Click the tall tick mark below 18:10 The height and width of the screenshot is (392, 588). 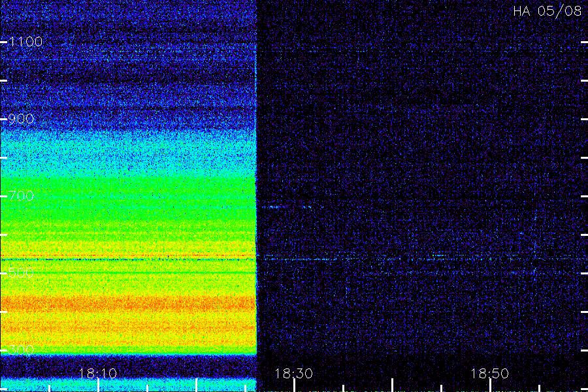pyautogui.click(x=98, y=385)
